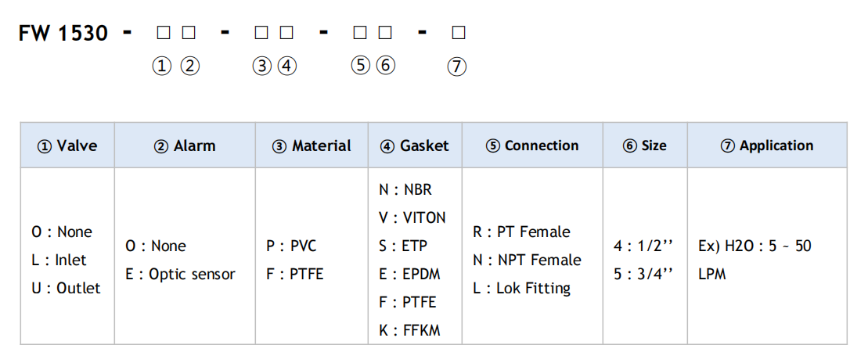The width and height of the screenshot is (868, 363).
Task: Click the Application column header
Action: tap(767, 146)
